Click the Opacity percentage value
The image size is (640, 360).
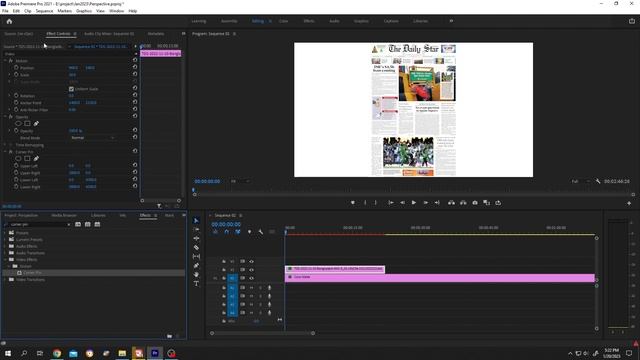click(76, 131)
